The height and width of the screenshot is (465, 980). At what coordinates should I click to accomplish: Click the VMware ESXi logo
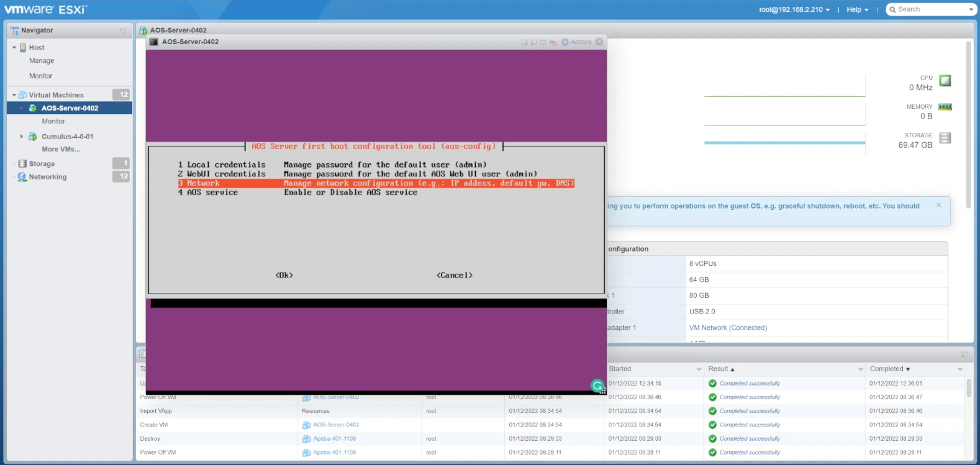click(x=45, y=9)
